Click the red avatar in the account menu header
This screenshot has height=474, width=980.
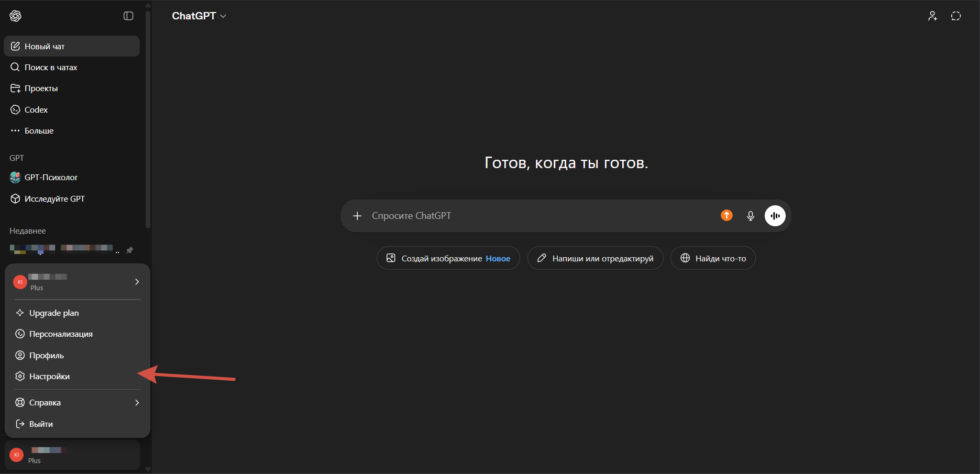tap(20, 282)
